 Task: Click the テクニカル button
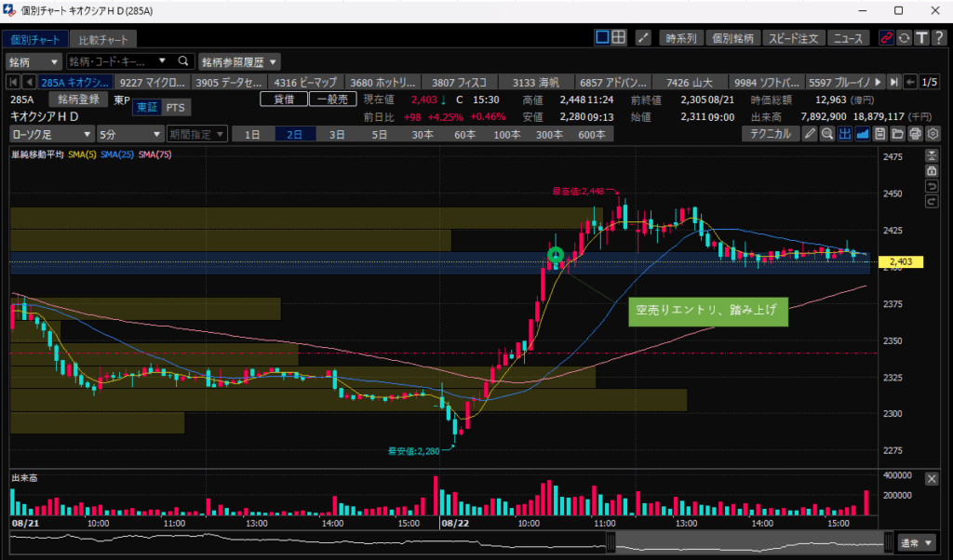coord(771,134)
